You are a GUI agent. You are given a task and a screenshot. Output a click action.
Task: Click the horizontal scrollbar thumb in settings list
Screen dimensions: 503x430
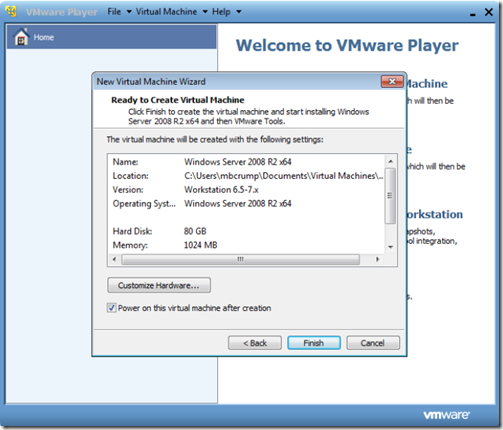[x=240, y=259]
